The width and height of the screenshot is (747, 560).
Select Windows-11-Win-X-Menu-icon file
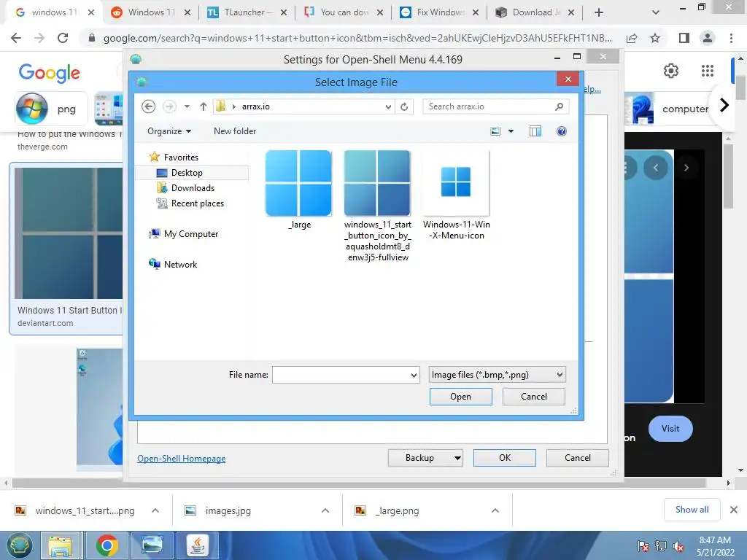coord(457,195)
